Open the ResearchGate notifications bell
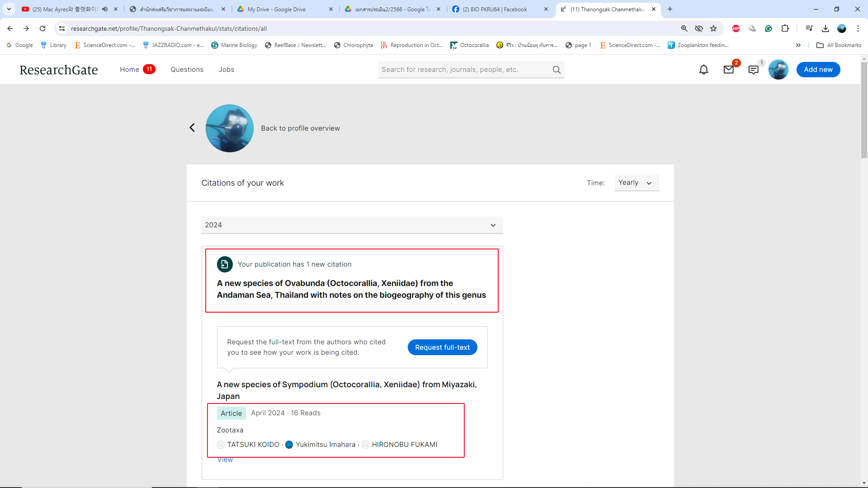The height and width of the screenshot is (488, 868). pos(703,70)
